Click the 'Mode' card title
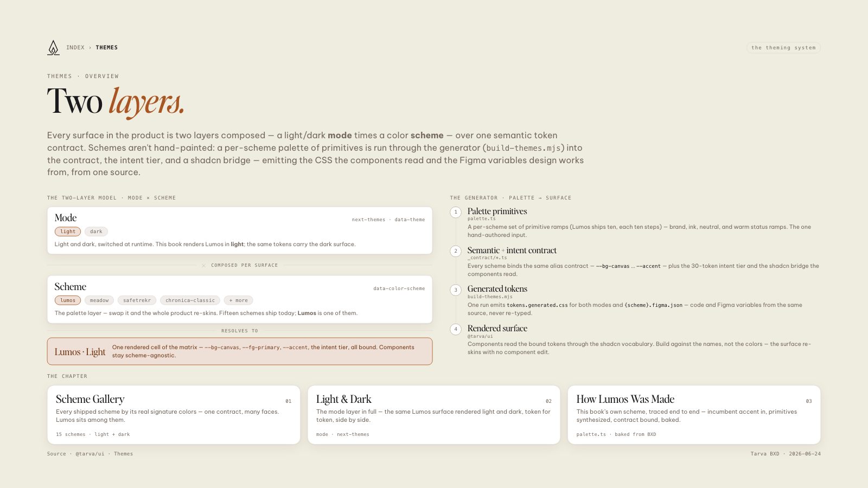868x488 pixels. click(x=66, y=218)
